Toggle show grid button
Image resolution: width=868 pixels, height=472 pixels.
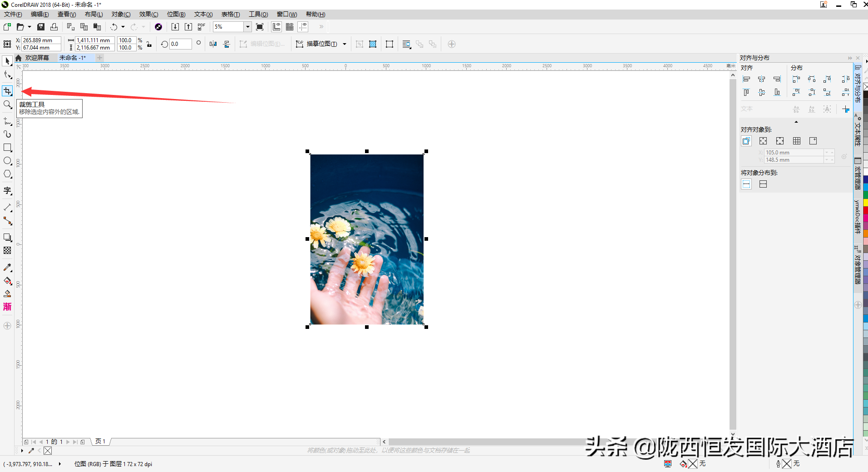point(290,27)
